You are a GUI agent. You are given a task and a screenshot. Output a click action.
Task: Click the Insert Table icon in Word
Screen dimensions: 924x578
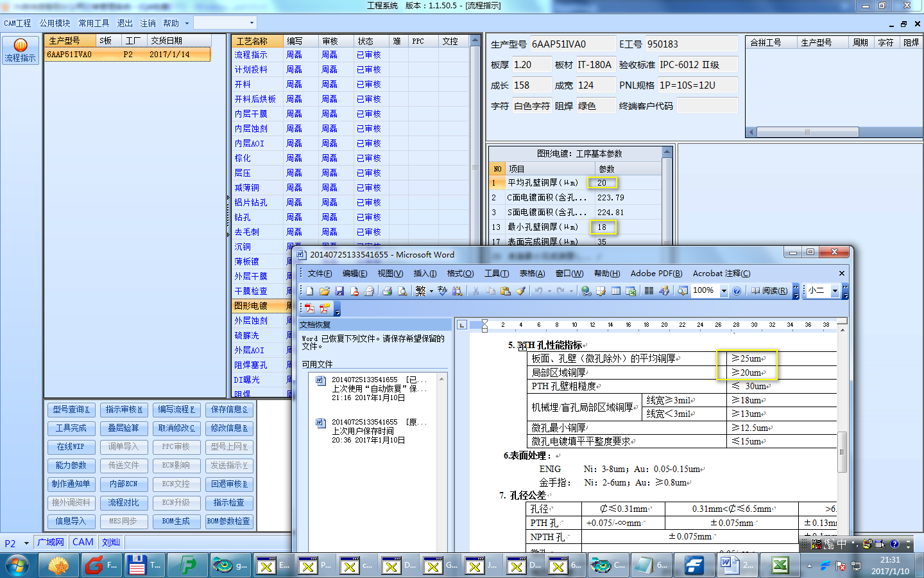click(616, 291)
